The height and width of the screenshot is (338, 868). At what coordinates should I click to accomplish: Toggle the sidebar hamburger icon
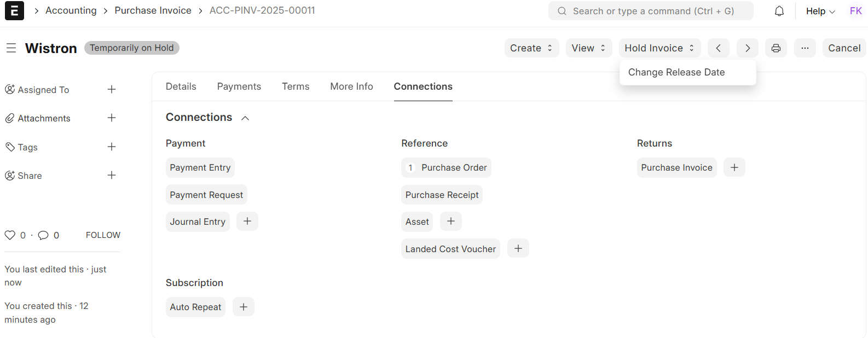(11, 48)
